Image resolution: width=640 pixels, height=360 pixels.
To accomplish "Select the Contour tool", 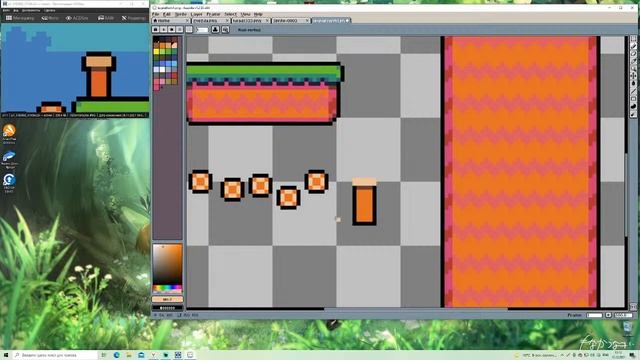I will [633, 107].
